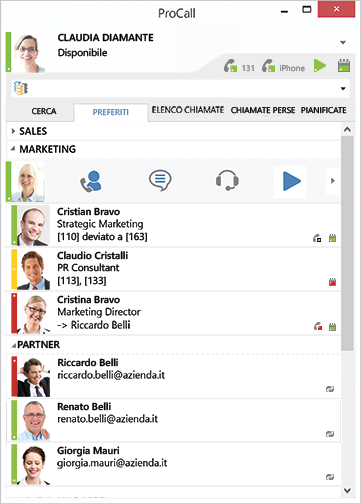Viewport: 361px width, 504px height.
Task: Open chat bubble icon for selected contact
Action: tap(160, 180)
